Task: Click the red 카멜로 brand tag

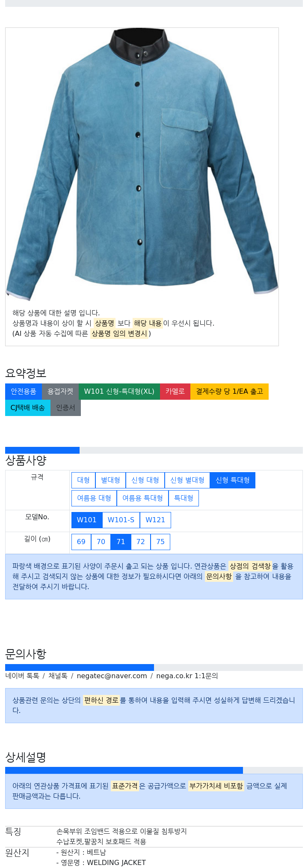Action: click(175, 391)
